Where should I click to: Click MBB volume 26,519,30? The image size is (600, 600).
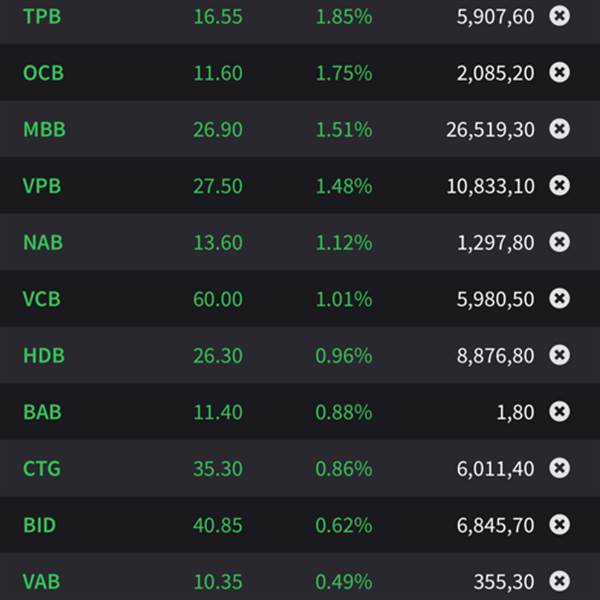(x=490, y=130)
